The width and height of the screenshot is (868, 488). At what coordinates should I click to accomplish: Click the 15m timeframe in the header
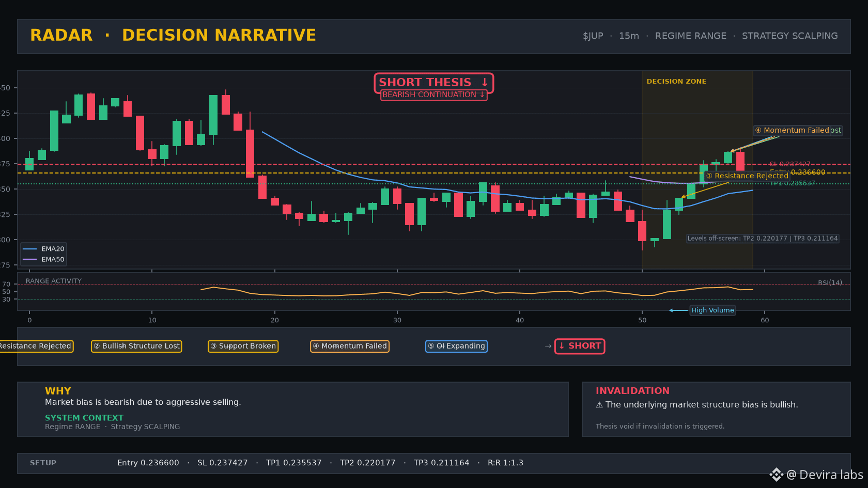point(629,36)
